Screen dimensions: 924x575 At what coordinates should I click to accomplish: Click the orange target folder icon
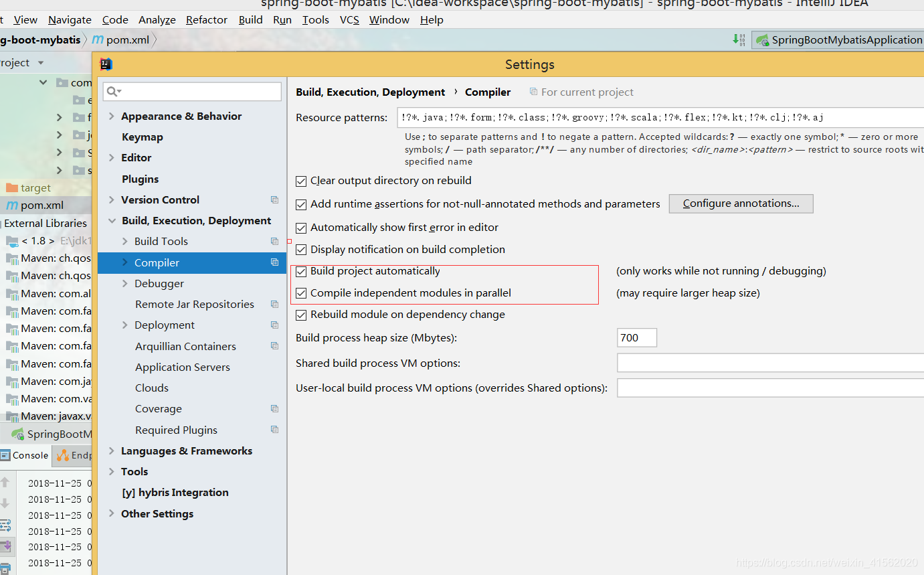[12, 188]
